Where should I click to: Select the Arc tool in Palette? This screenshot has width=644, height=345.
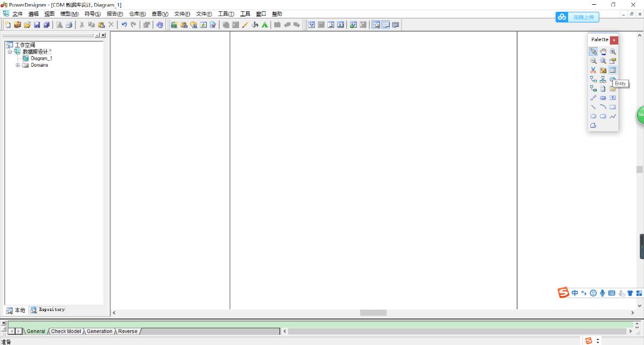coord(603,107)
